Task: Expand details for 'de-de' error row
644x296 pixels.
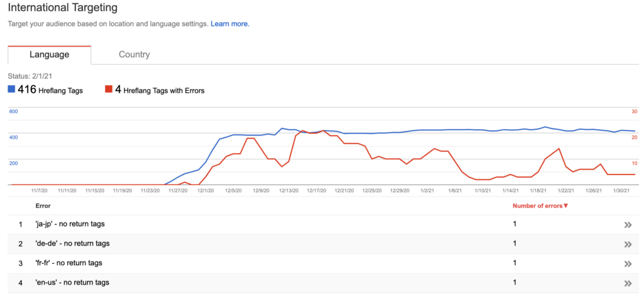Action: (627, 244)
